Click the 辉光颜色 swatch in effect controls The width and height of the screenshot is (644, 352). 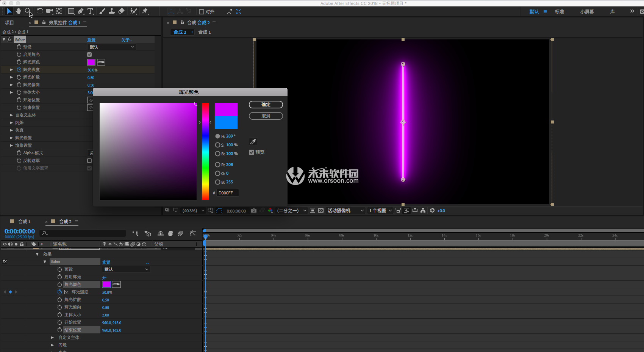(91, 62)
